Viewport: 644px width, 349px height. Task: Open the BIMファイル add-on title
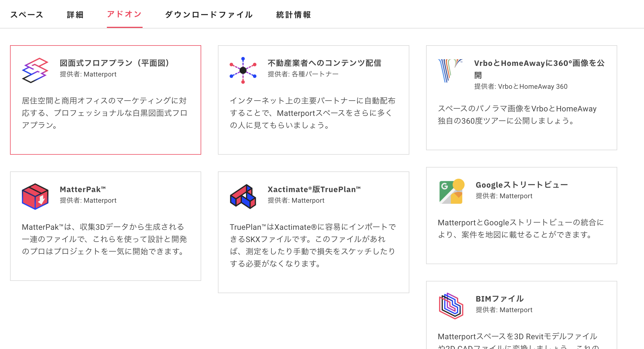[x=500, y=299]
